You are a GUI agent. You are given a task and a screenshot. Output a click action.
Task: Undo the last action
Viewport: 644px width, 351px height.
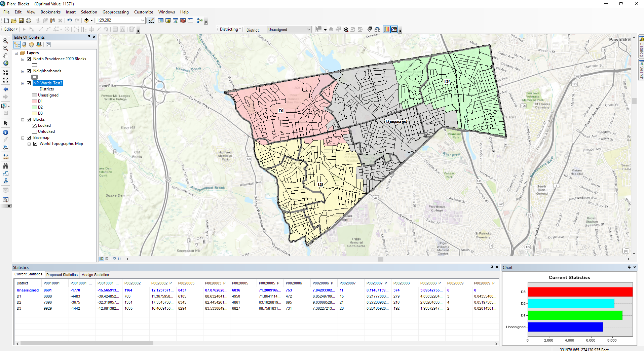point(69,21)
